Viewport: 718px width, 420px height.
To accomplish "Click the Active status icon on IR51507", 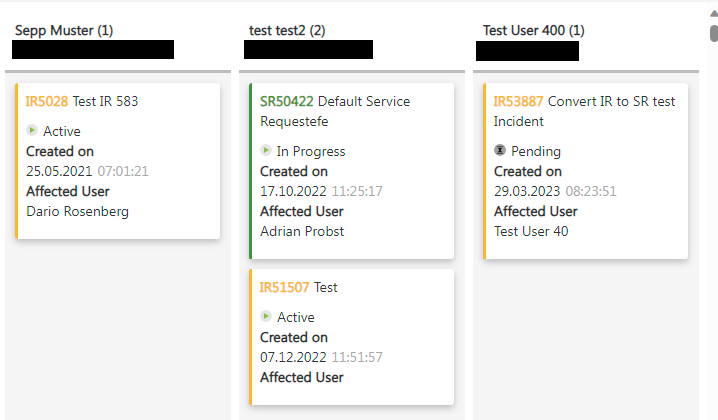I will tap(266, 316).
